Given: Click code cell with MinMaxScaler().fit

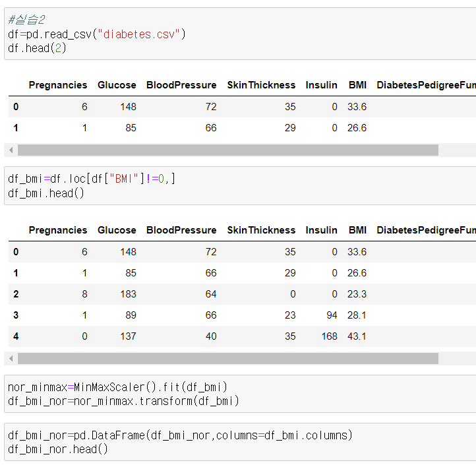Looking at the screenshot, I should point(240,394).
